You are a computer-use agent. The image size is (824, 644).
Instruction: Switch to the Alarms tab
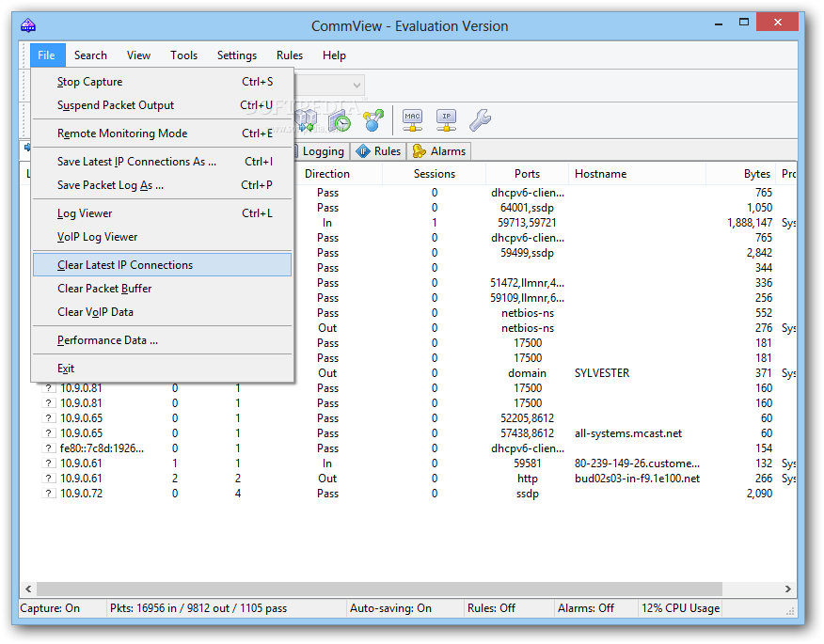[x=439, y=151]
